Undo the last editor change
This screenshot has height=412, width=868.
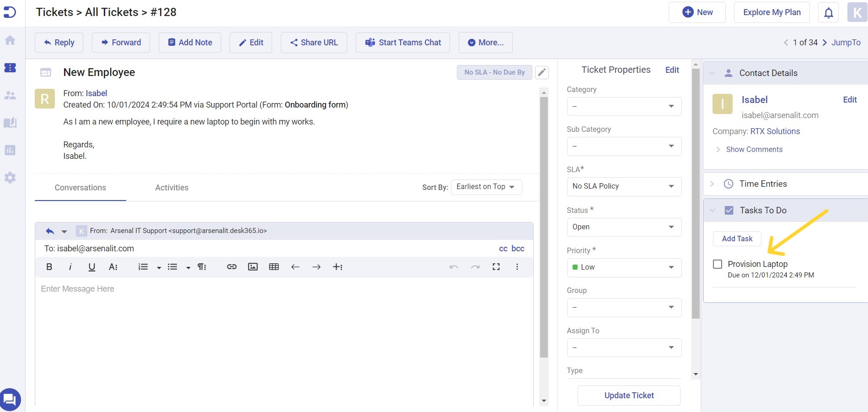pos(454,266)
